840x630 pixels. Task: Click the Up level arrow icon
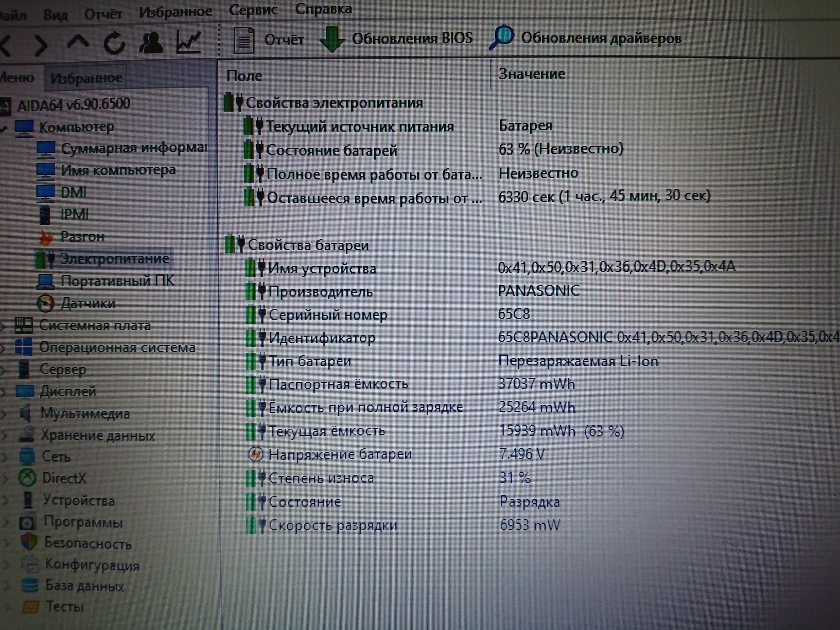coord(77,42)
